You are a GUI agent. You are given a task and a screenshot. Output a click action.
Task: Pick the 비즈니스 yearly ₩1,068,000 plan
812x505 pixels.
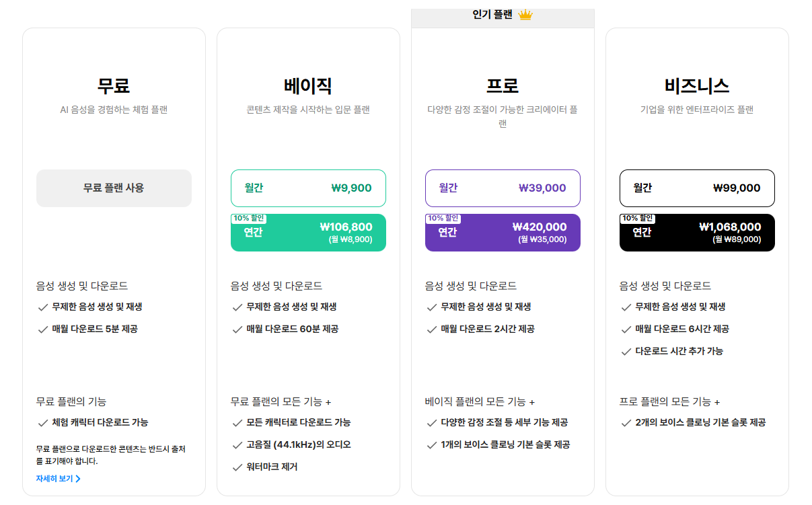tap(697, 233)
